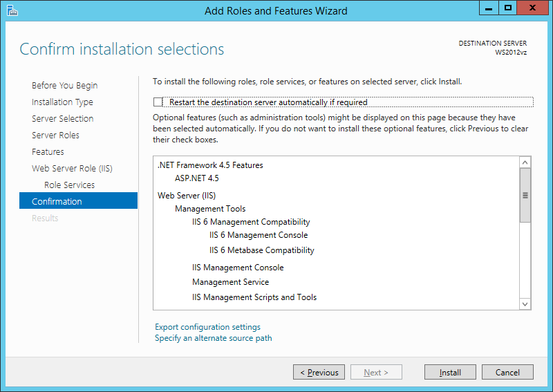Click Specify an alternate source path
Image resolution: width=553 pixels, height=392 pixels.
pyautogui.click(x=213, y=338)
